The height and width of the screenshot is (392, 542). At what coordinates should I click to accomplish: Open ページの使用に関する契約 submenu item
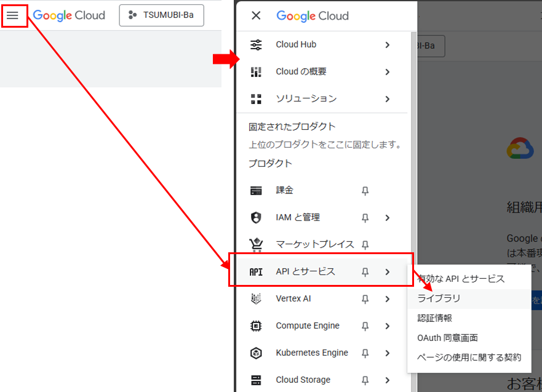469,358
